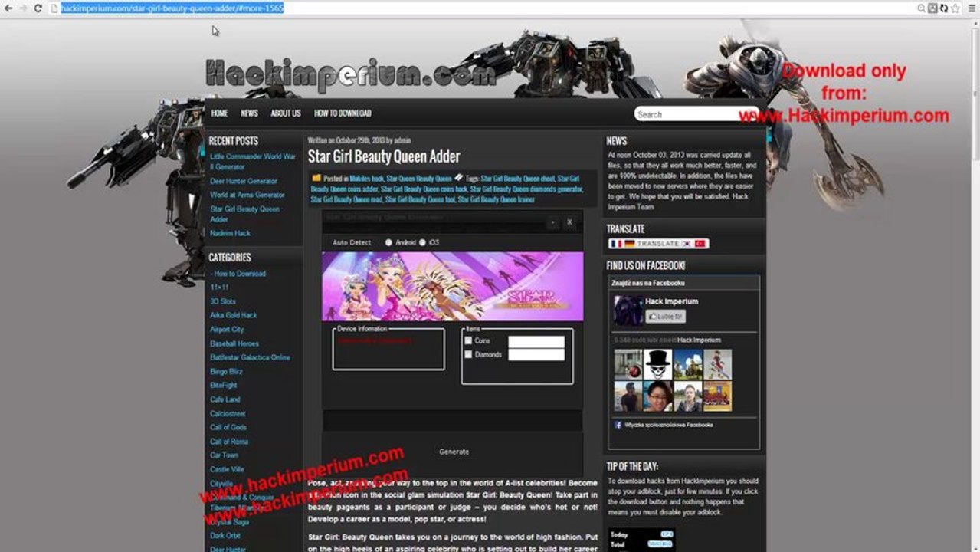The width and height of the screenshot is (980, 552).
Task: Tick the Diamonds checkbox
Action: point(468,354)
